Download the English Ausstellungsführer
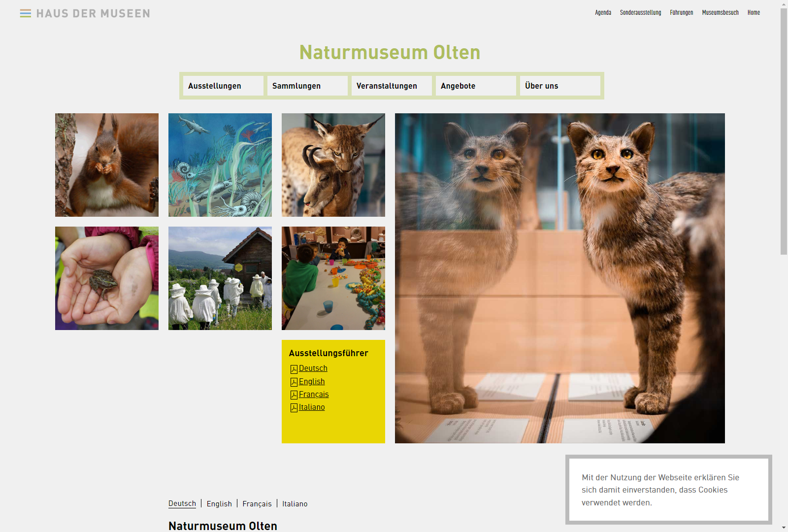The width and height of the screenshot is (788, 532). 312,382
